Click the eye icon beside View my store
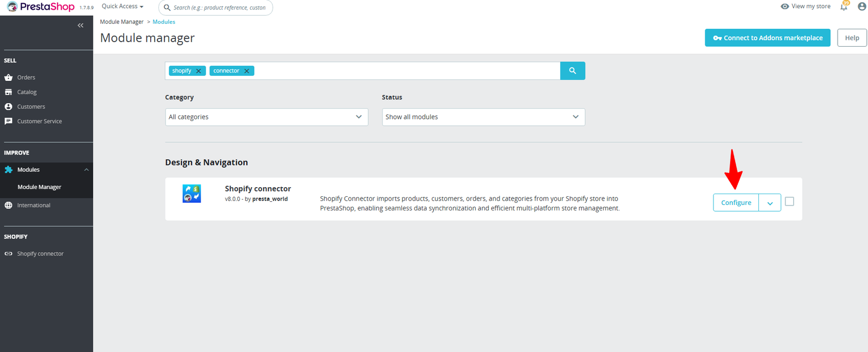868x352 pixels. pyautogui.click(x=784, y=7)
